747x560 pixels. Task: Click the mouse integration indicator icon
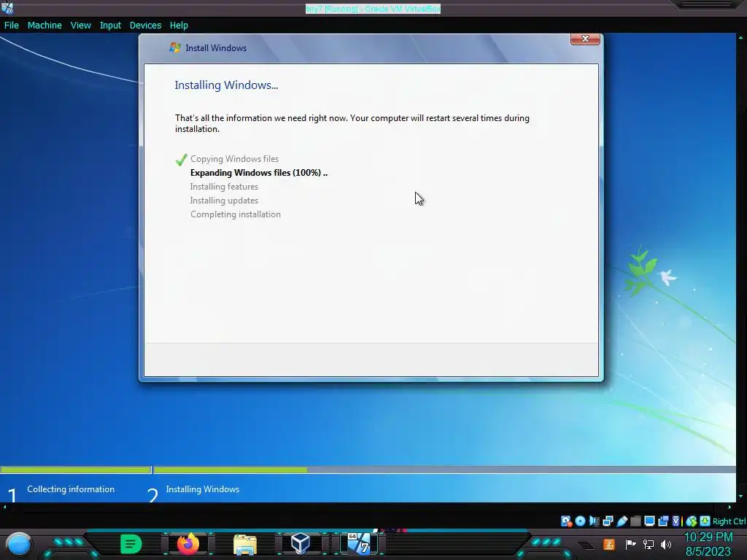[692, 521]
